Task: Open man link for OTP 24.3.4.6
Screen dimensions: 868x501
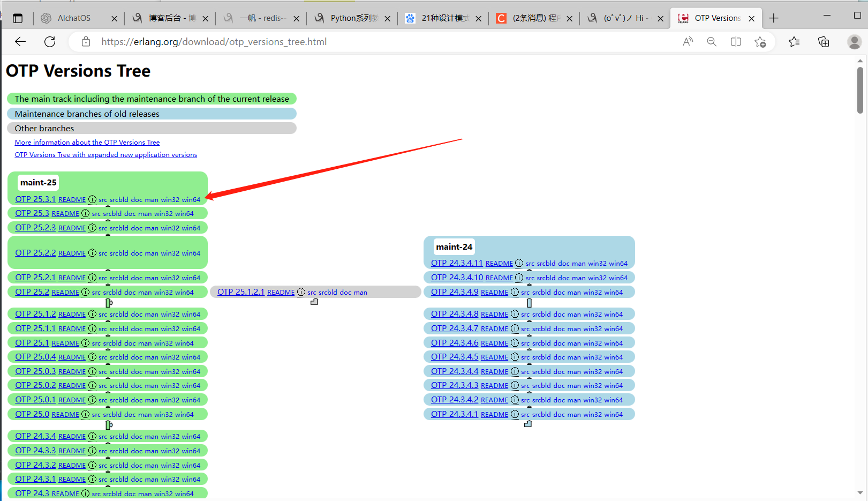Action: [574, 343]
